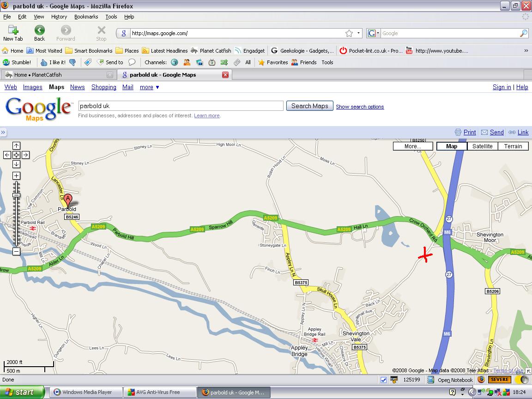532x399 pixels.
Task: Click the SEVERE status bar indicator
Action: click(499, 380)
